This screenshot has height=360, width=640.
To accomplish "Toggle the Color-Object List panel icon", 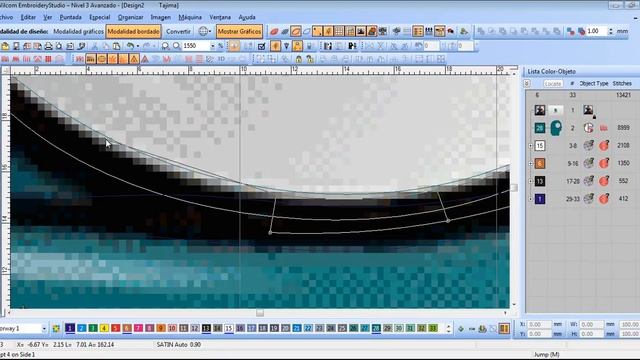I will click(x=418, y=31).
